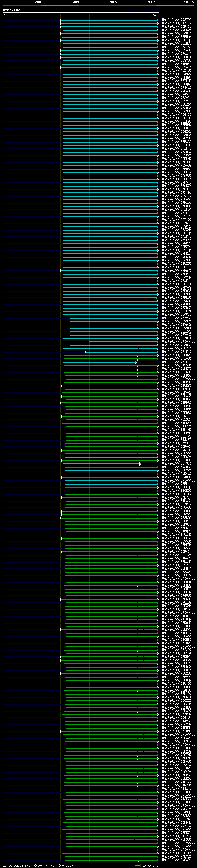This screenshot has width=197, height=868.
Task: Select label UniRef100_A0DV26
Action: coord(176,856)
